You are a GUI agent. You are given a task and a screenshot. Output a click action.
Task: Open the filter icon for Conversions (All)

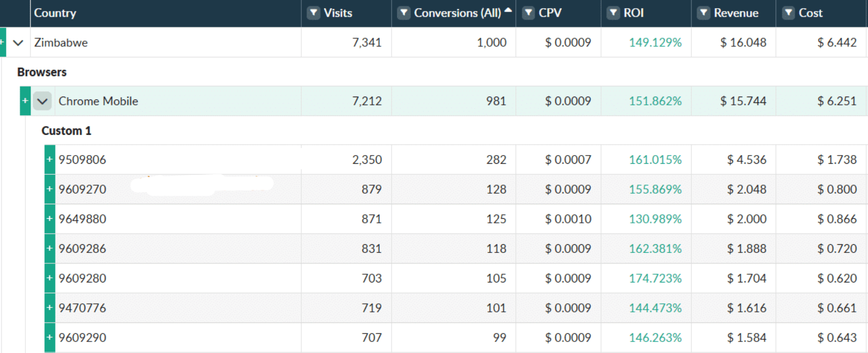404,13
